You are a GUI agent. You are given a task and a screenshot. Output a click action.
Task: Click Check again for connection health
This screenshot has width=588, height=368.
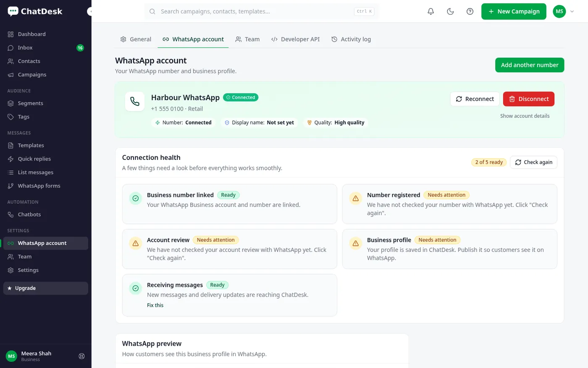[533, 162]
